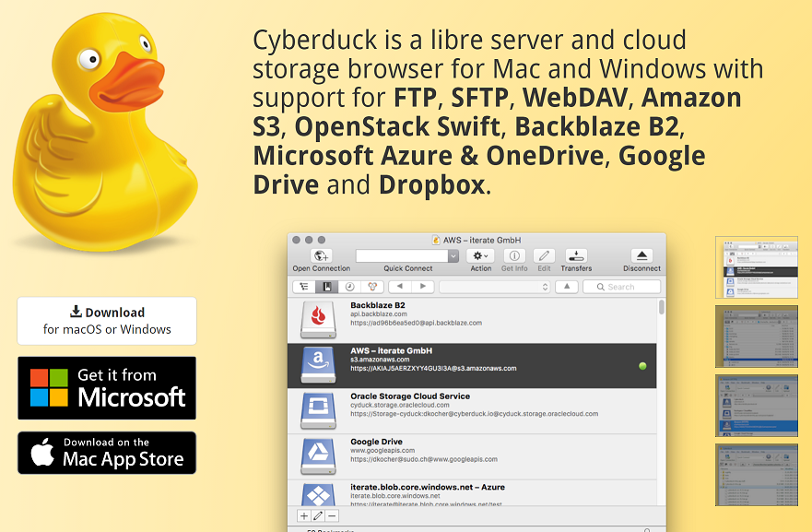Image resolution: width=812 pixels, height=532 pixels.
Task: Remove the bookmark with the minus button
Action: click(x=332, y=516)
